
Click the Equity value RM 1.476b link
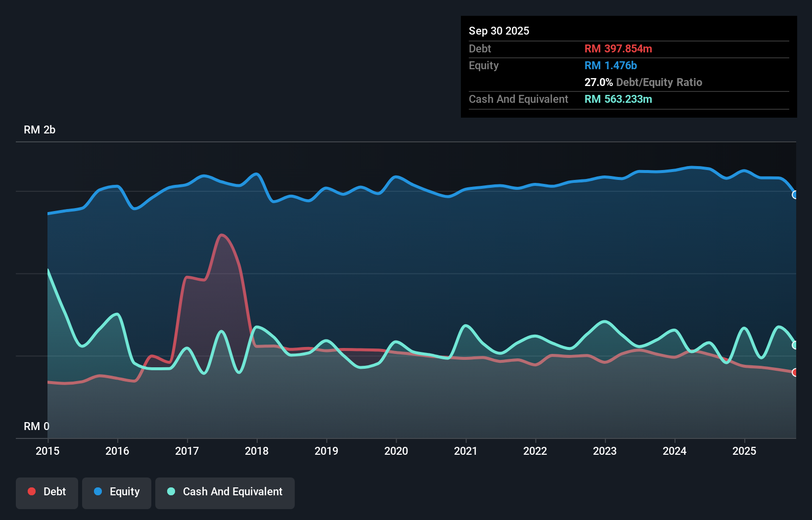point(610,65)
